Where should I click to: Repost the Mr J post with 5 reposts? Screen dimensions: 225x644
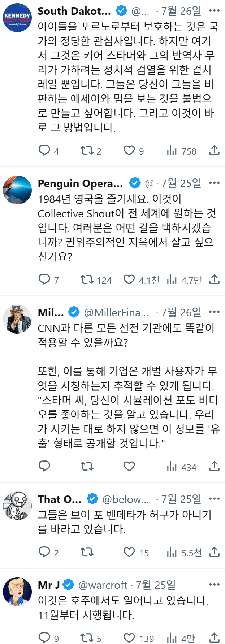(x=87, y=638)
